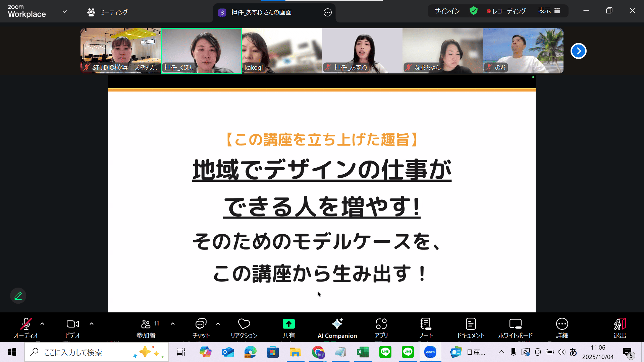Click the green annotation pencil icon
This screenshot has width=644, height=362.
point(18,296)
